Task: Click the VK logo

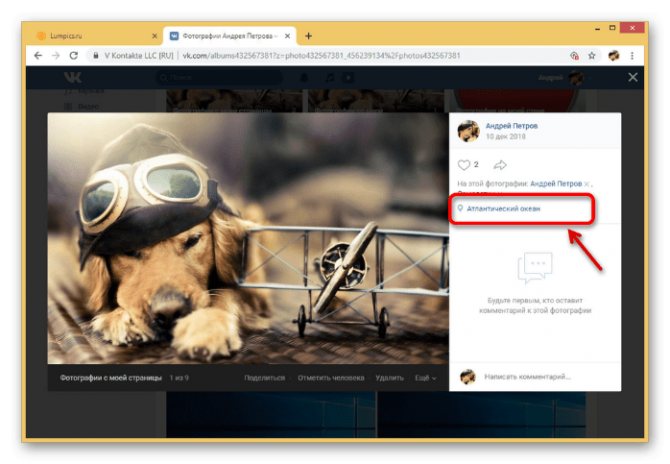Action: [73, 77]
